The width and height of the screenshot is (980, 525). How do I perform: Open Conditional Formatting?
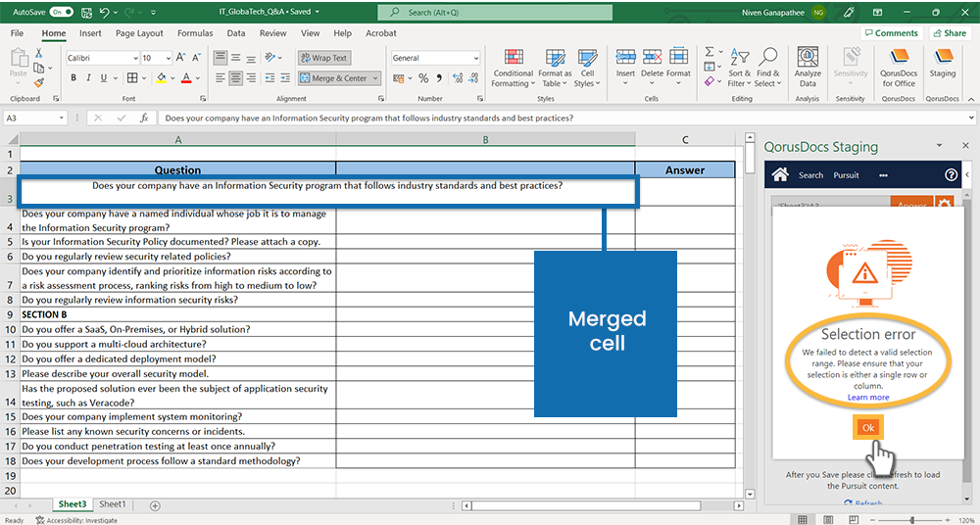[x=513, y=69]
